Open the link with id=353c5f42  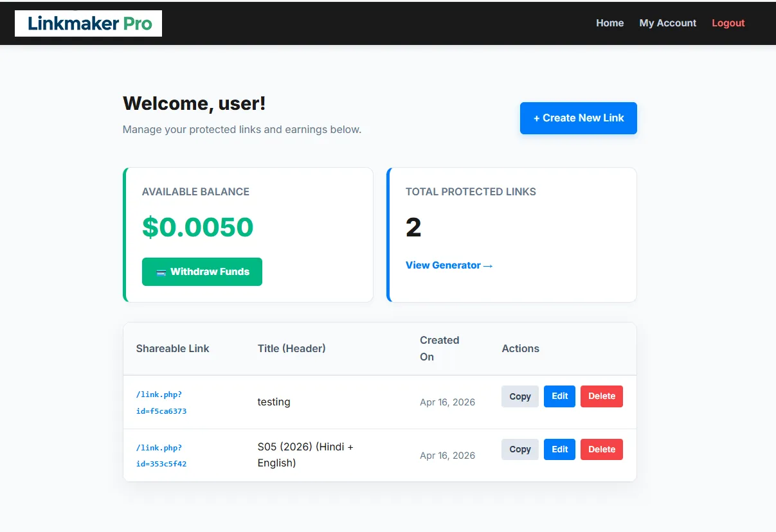pos(161,456)
